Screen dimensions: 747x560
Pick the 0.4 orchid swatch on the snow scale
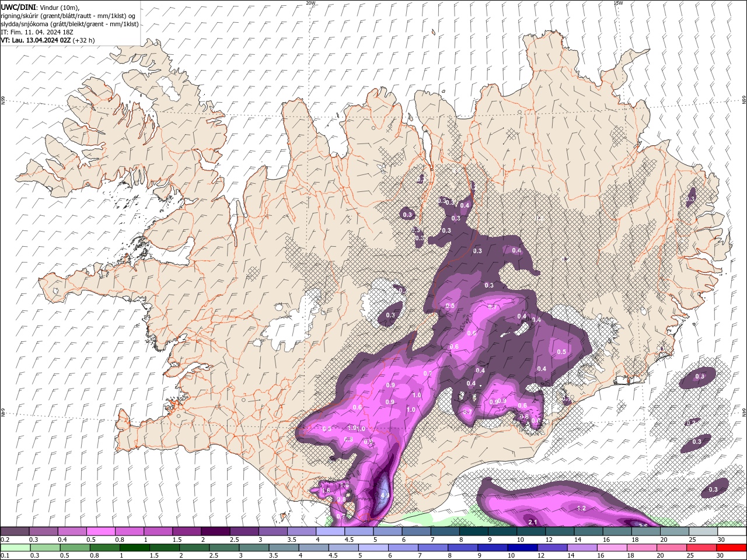point(72,531)
